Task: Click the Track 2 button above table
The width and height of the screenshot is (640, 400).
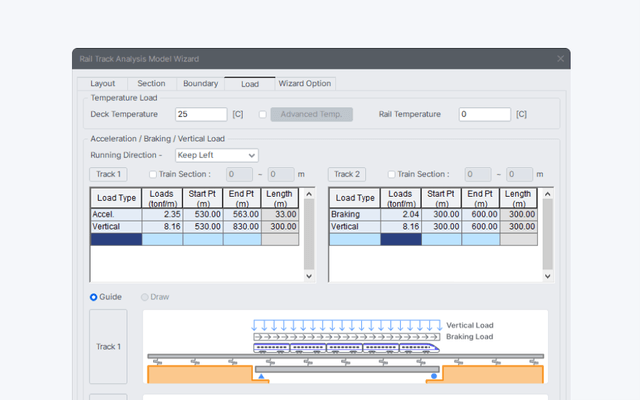Action: click(x=347, y=174)
